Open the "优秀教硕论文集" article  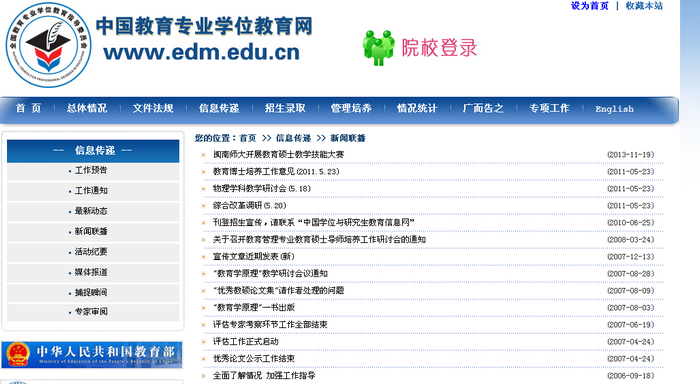tap(279, 290)
